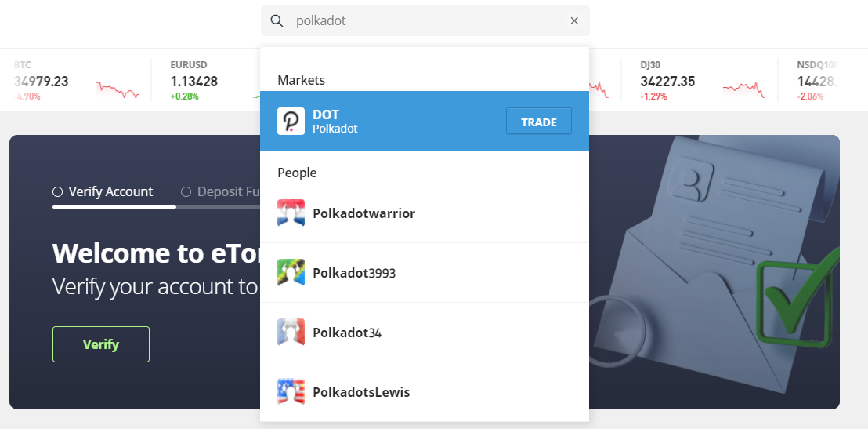
Task: Clear the polkadot search text
Action: (x=574, y=20)
